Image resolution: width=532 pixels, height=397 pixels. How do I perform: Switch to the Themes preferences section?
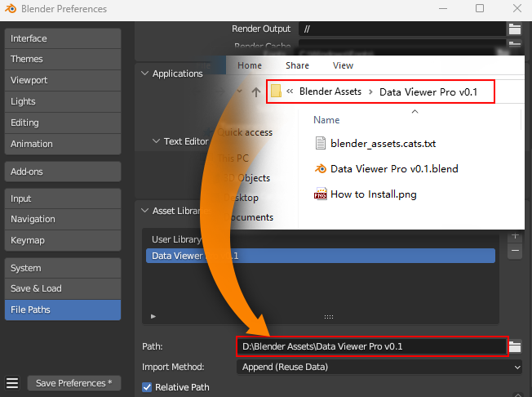(x=63, y=59)
